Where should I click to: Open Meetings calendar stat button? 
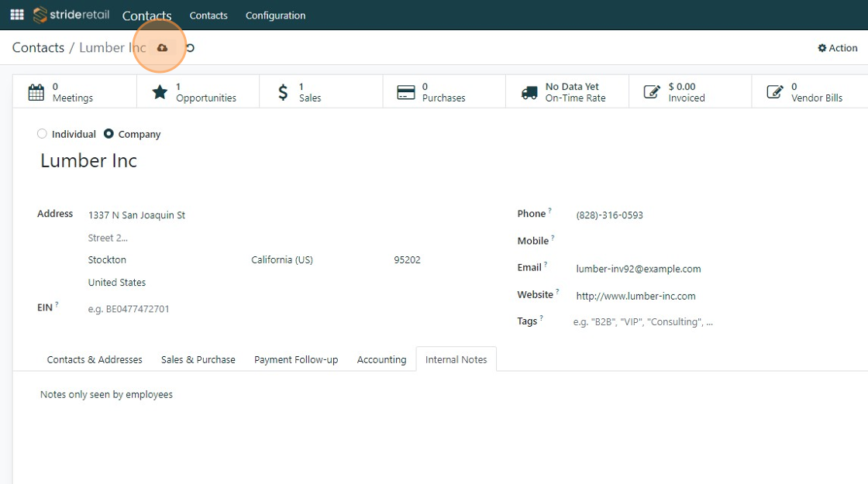(x=74, y=92)
